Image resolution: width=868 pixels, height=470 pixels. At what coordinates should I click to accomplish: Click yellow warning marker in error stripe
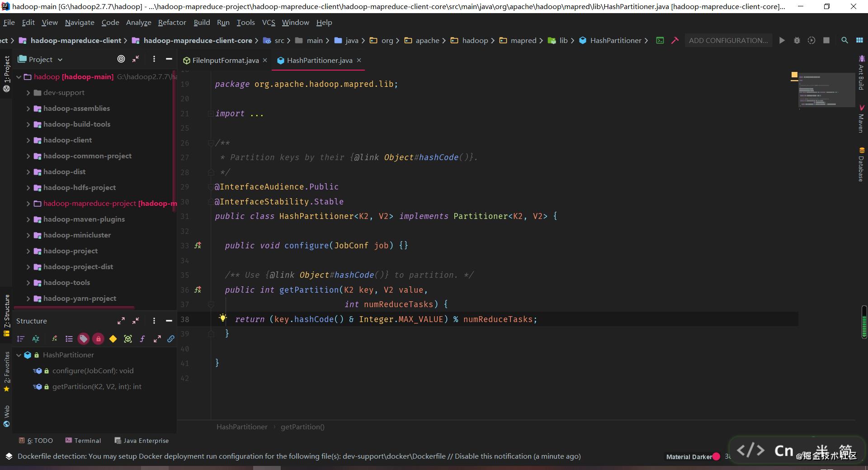point(794,75)
